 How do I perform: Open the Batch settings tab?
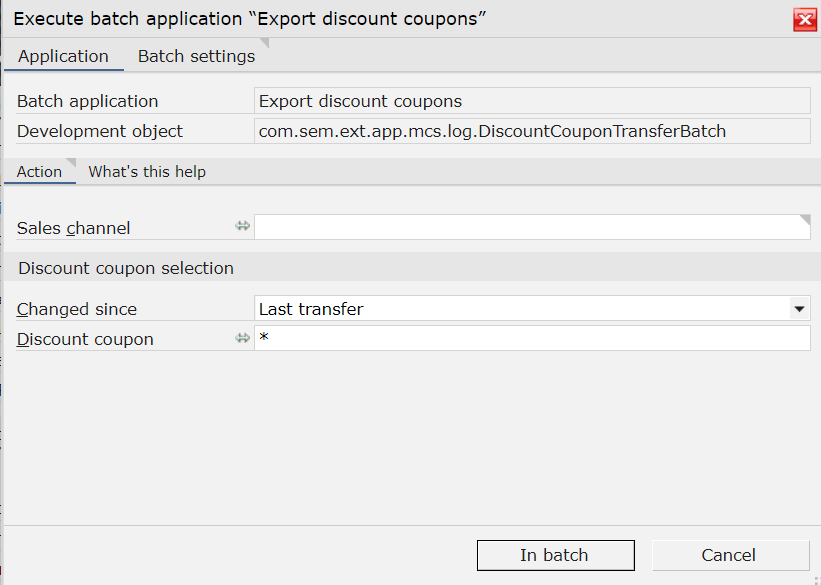click(196, 56)
